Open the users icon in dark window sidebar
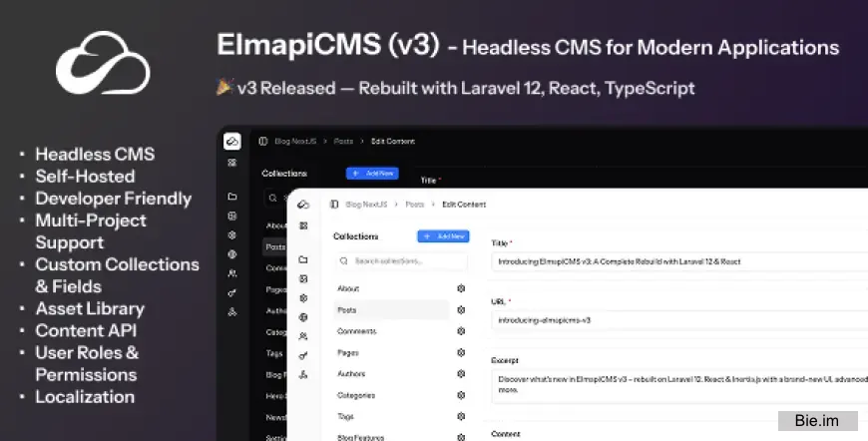 [232, 273]
